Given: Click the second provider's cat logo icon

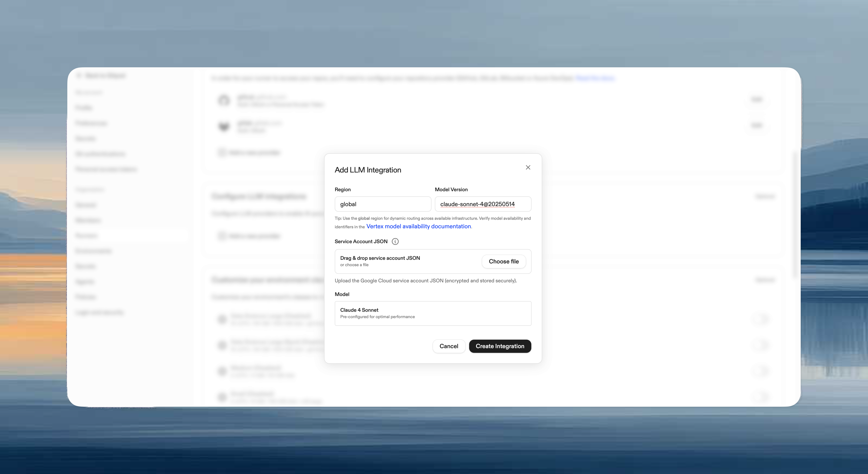Looking at the screenshot, I should 224,126.
